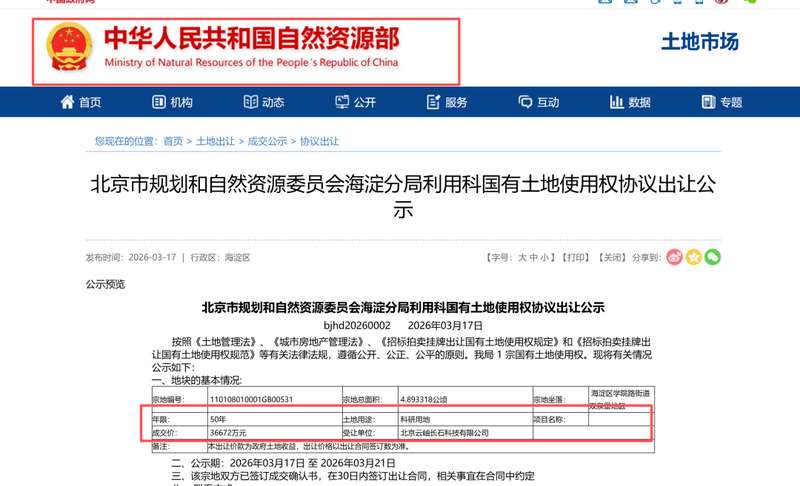
Task: Go to 土地出让 in the breadcrumb
Action: click(x=215, y=141)
